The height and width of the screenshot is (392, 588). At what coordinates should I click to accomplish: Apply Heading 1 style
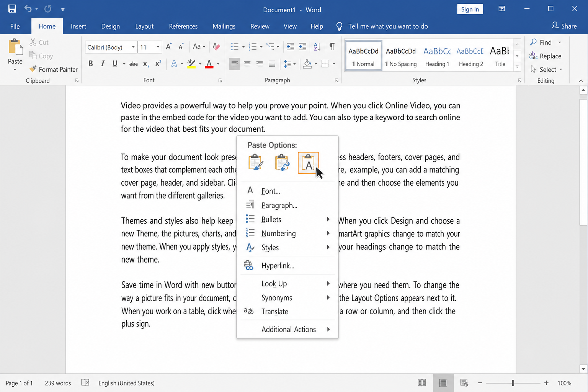(437, 56)
